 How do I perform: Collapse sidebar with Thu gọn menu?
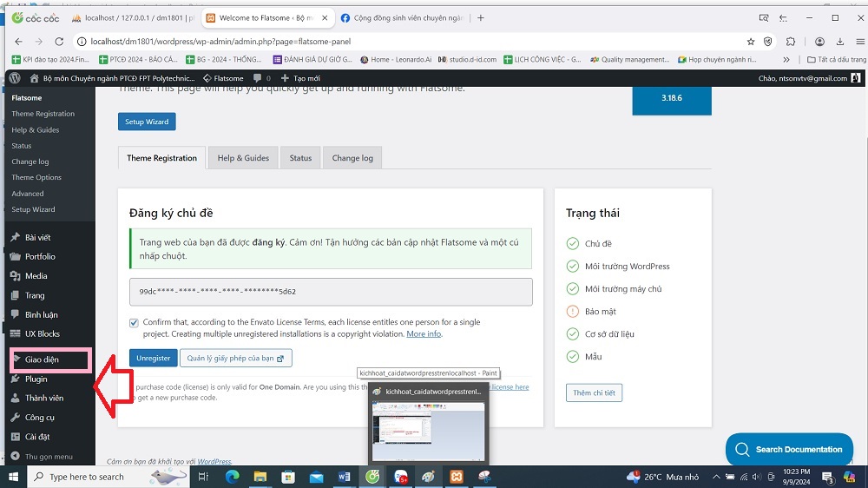48,457
